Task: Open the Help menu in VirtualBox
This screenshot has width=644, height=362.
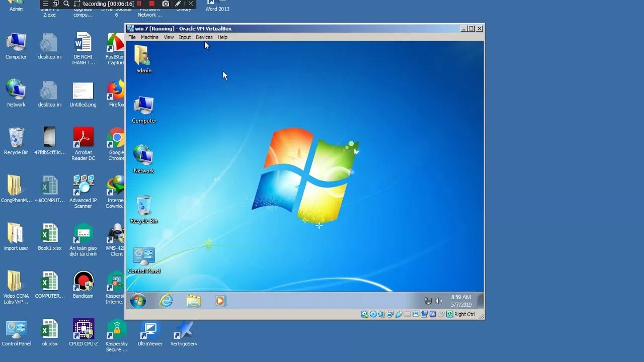Action: point(222,37)
